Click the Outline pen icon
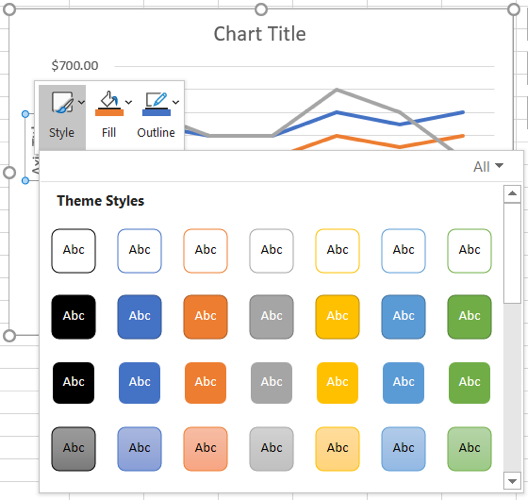 click(156, 104)
